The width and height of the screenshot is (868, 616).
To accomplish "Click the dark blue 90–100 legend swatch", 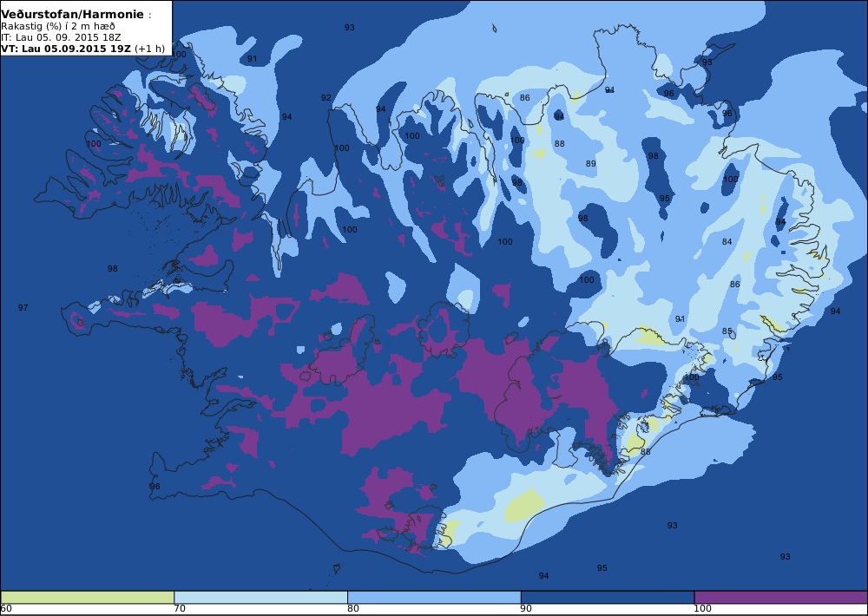I will (x=608, y=597).
